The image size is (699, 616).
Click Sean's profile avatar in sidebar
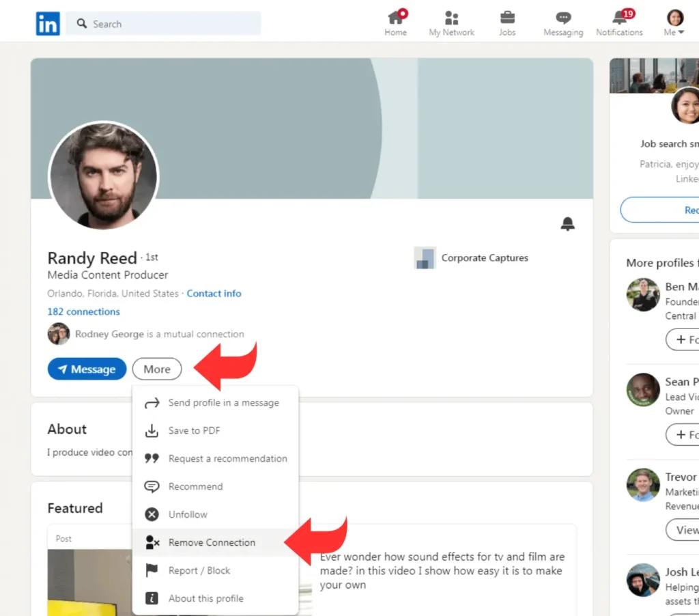click(x=643, y=390)
